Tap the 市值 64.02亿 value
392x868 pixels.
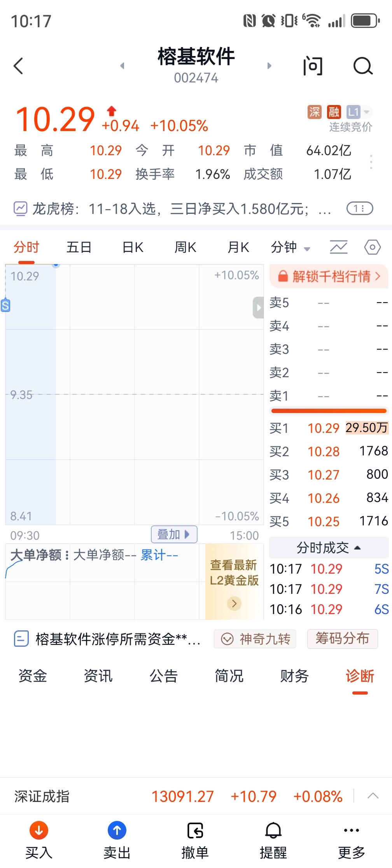tap(329, 150)
